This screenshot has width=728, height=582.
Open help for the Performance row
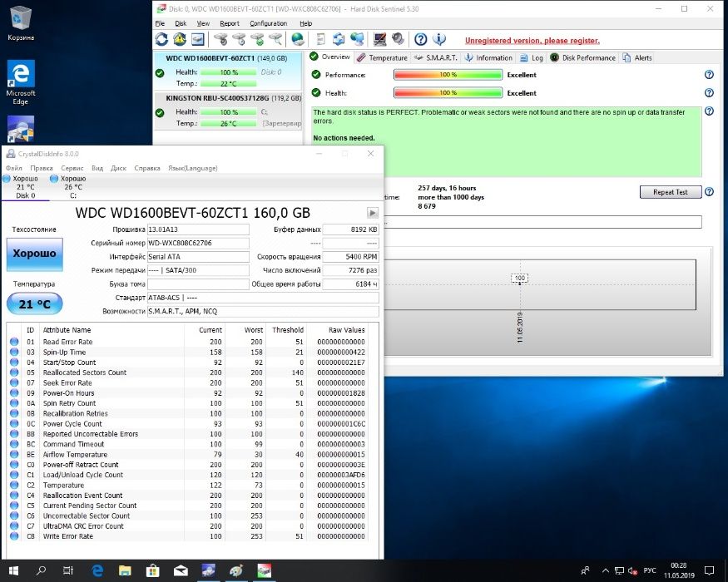tap(709, 75)
